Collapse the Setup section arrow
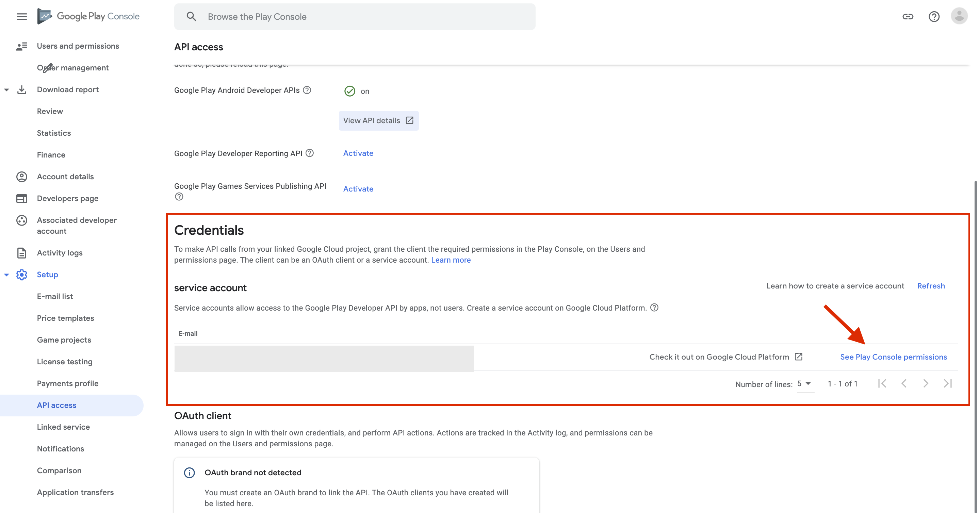The height and width of the screenshot is (513, 980). coord(6,275)
